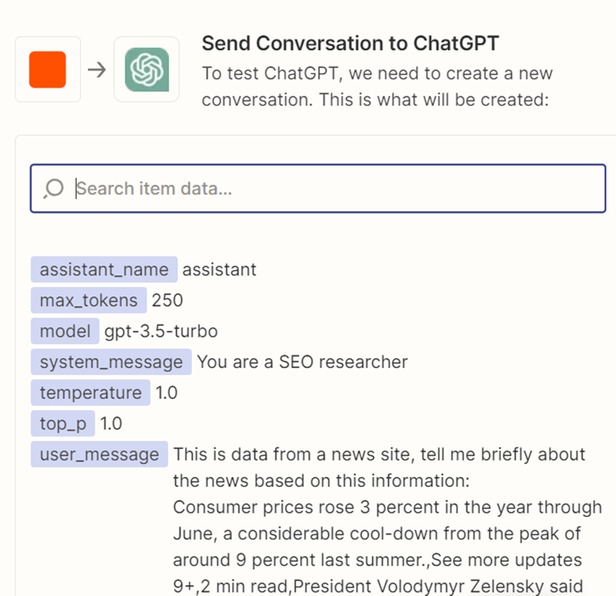Focus the Search item data field
Image resolution: width=616 pixels, height=596 pixels.
click(x=330, y=189)
